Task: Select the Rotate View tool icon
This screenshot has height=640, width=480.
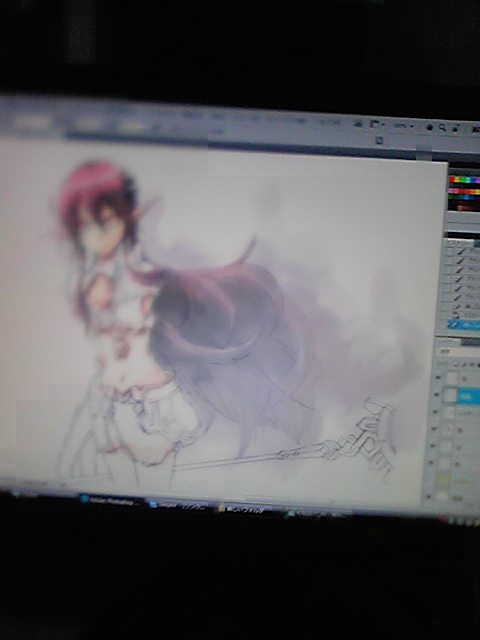Action: click(456, 128)
